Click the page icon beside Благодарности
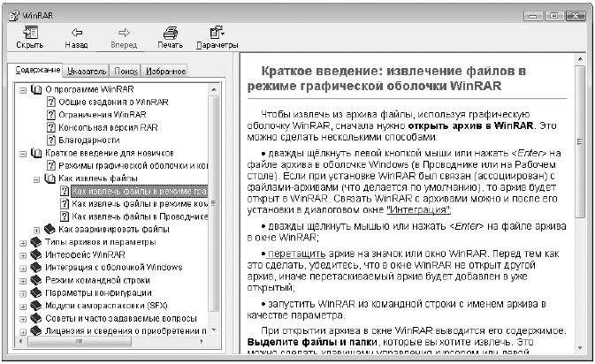 [x=50, y=140]
